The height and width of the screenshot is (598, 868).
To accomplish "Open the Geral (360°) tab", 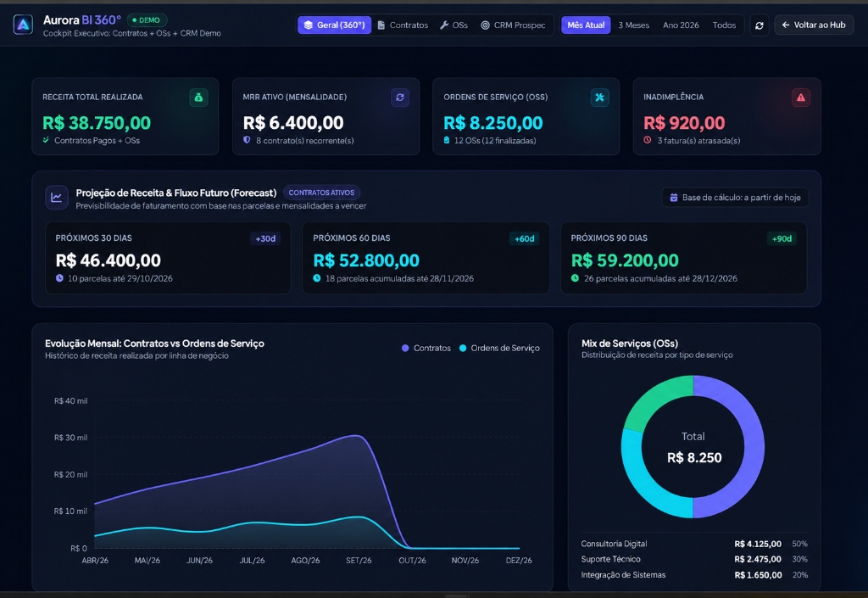I will [x=334, y=25].
